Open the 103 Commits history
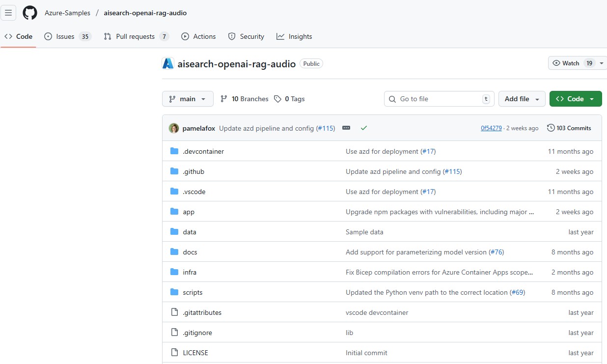The height and width of the screenshot is (364, 607). (x=569, y=128)
